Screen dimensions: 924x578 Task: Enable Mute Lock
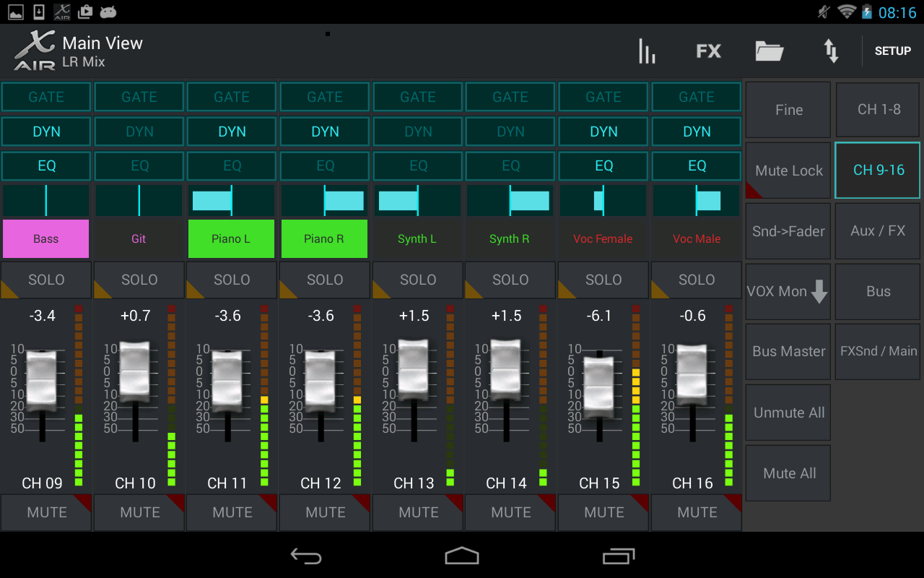coord(788,170)
